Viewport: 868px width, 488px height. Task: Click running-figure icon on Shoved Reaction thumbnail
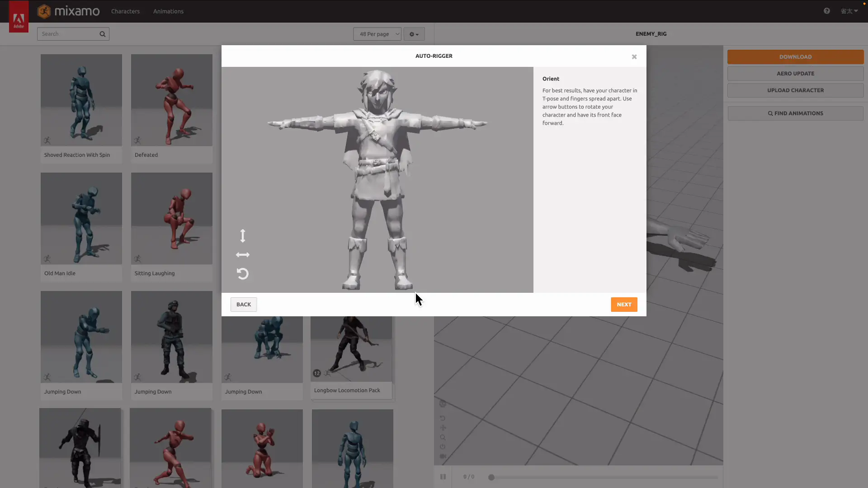coord(47,140)
